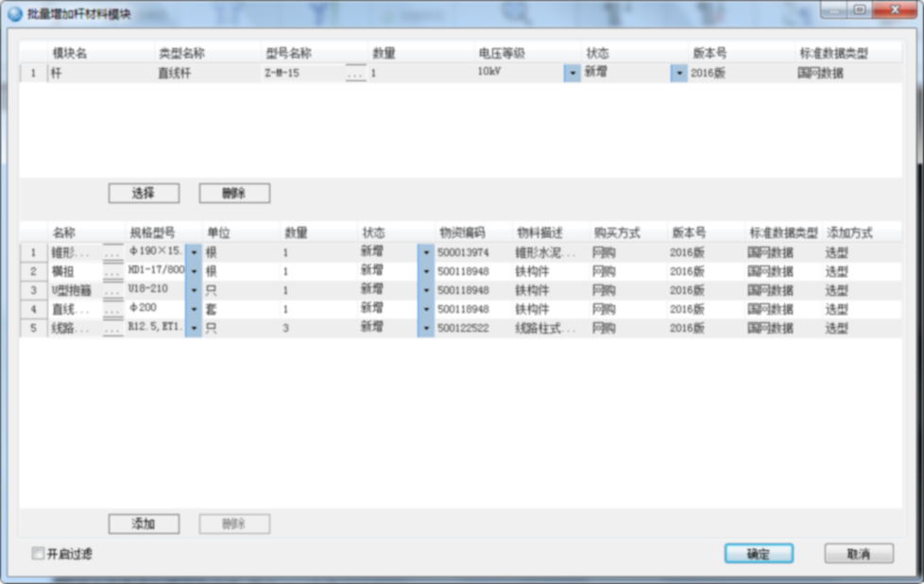Click the browse button beside Z-M-15 model name
This screenshot has width=924, height=584.
point(355,74)
